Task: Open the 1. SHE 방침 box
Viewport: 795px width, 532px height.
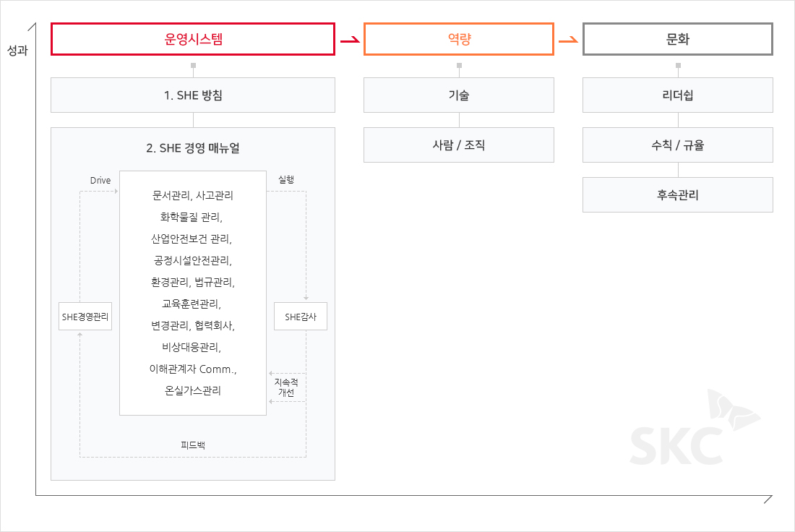Action: (x=193, y=95)
